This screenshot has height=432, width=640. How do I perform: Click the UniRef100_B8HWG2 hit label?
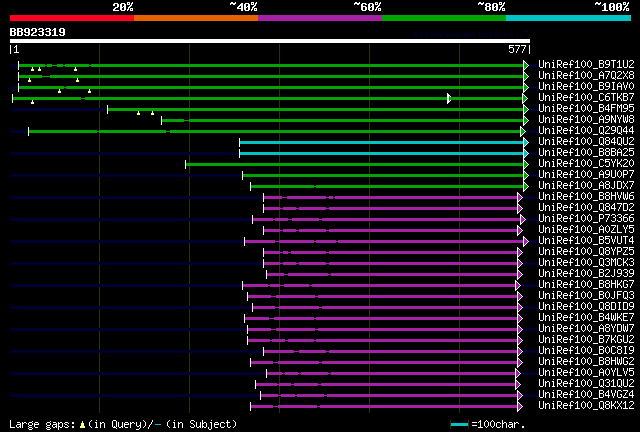(586, 362)
